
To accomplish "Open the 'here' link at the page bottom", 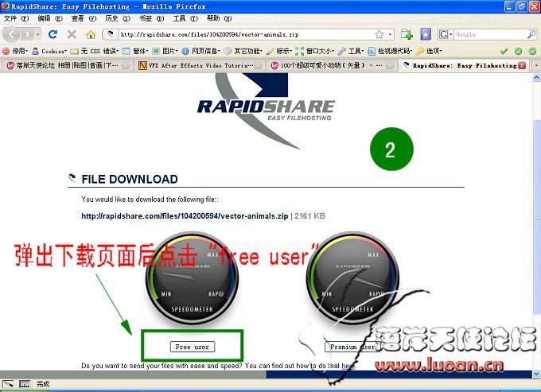I will click(348, 366).
